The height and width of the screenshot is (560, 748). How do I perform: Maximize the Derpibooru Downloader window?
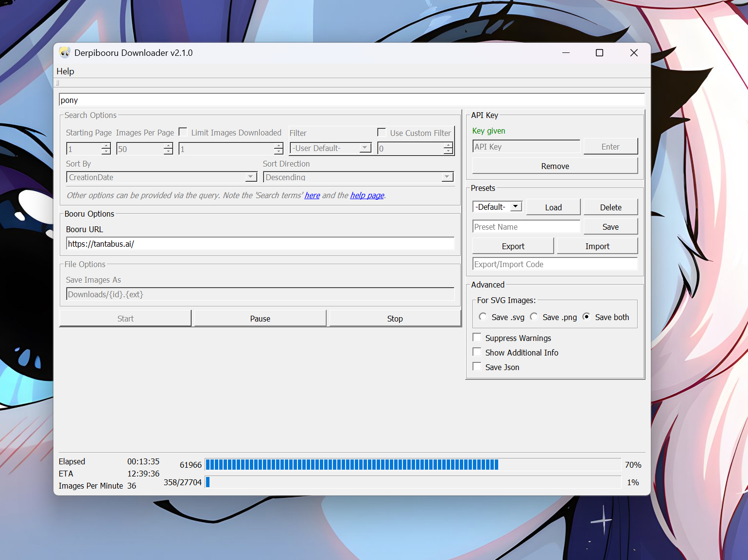click(599, 53)
